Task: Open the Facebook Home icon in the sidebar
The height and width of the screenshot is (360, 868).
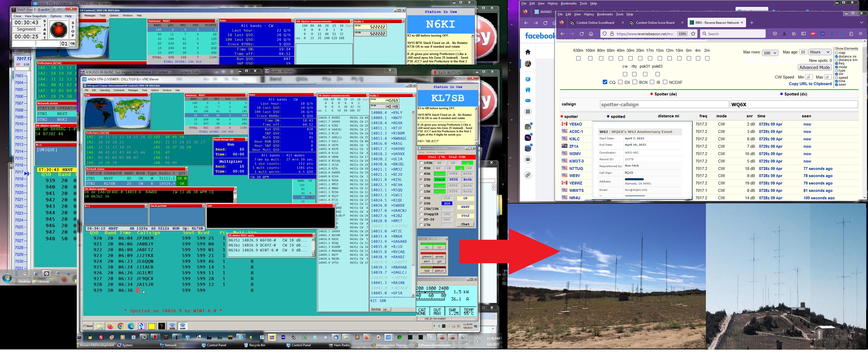Action: [x=528, y=52]
